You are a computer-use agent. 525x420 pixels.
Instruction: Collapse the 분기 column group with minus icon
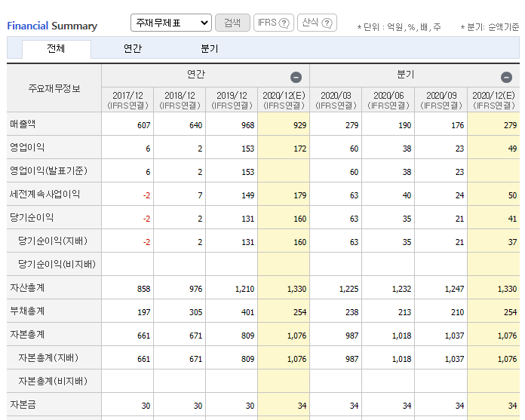tap(507, 78)
